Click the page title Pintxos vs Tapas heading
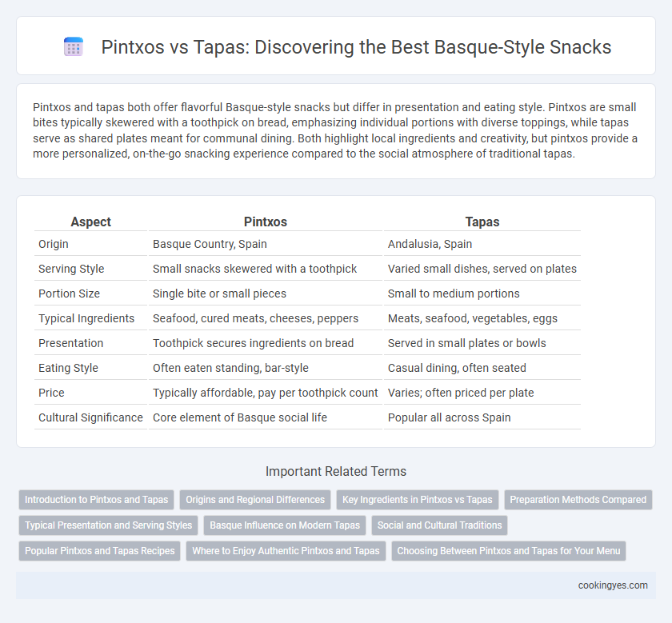The height and width of the screenshot is (623, 672). click(x=356, y=46)
